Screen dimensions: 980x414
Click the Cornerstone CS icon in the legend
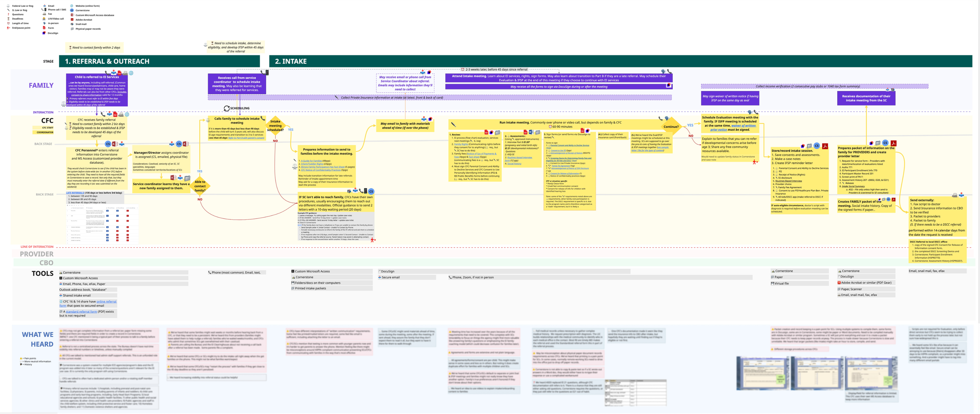click(72, 10)
